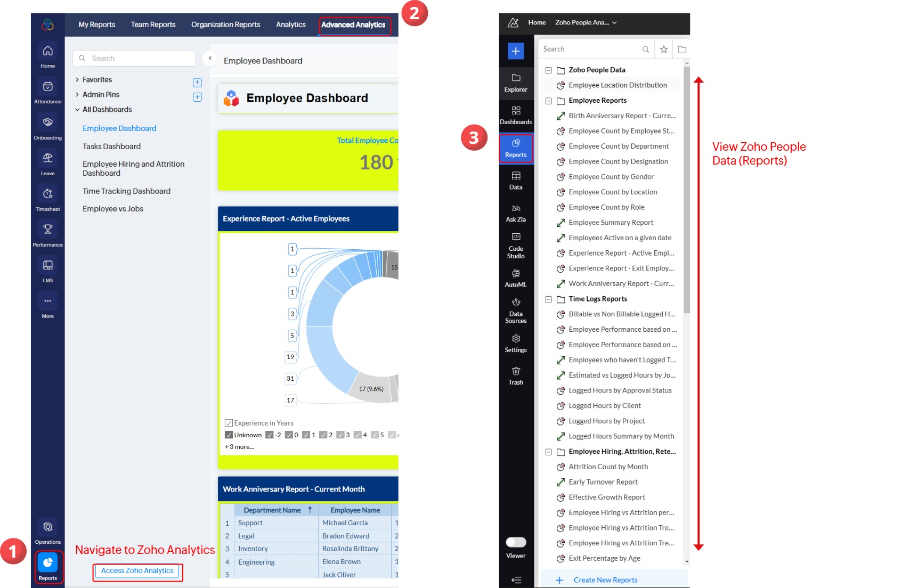Open Employee vs Jobs dashboard
Screen dimensions: 918x588
(113, 209)
